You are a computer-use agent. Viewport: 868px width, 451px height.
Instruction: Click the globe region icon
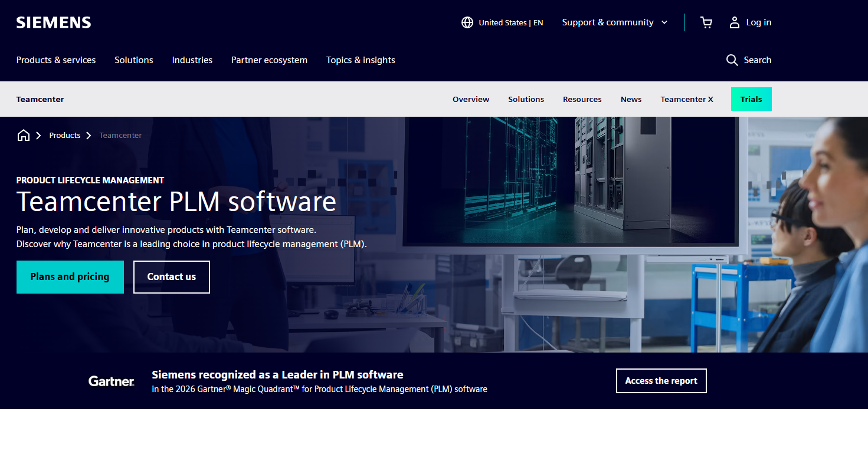coord(467,22)
